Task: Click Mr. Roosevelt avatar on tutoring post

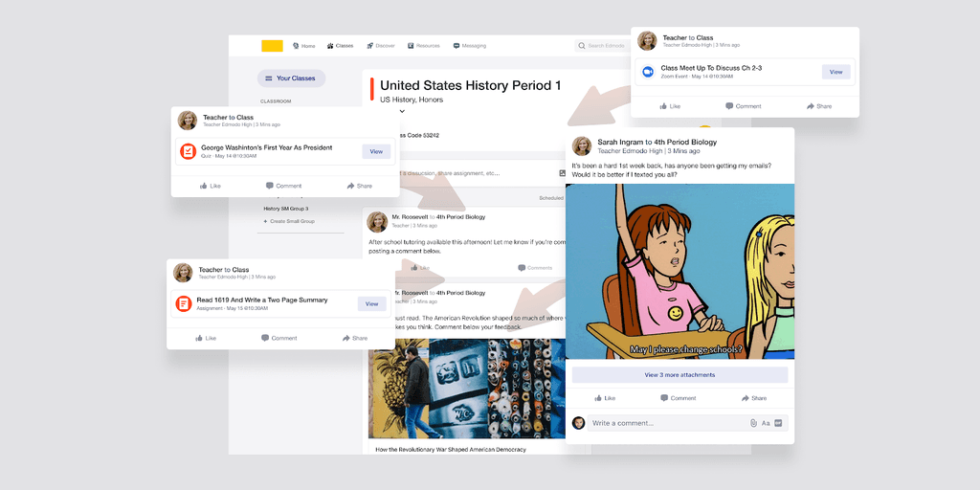Action: (x=377, y=221)
